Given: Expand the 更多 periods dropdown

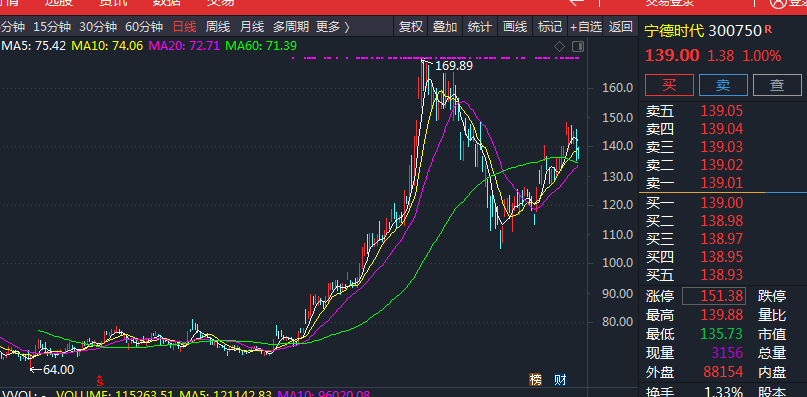Looking at the screenshot, I should 333,27.
